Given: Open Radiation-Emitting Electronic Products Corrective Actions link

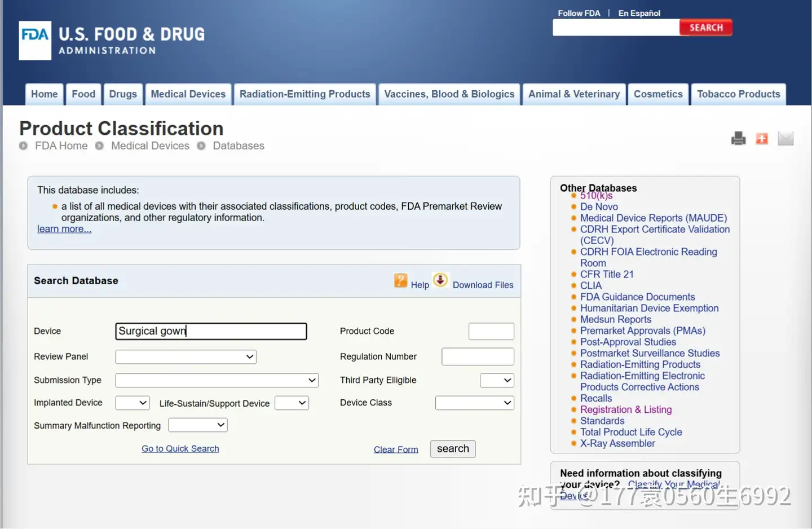Looking at the screenshot, I should click(x=642, y=381).
